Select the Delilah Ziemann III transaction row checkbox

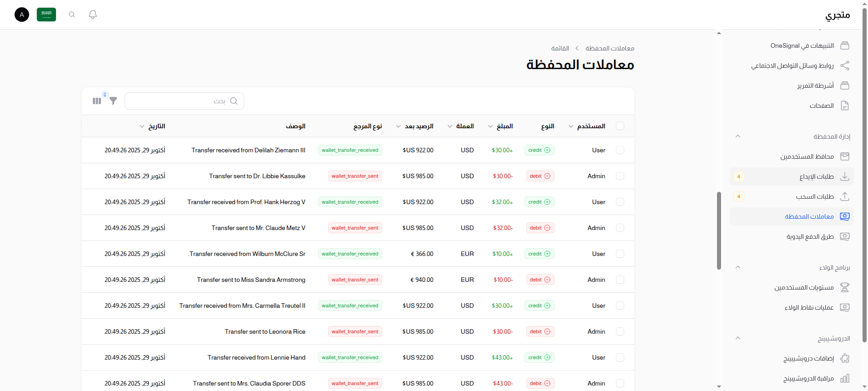click(x=620, y=150)
